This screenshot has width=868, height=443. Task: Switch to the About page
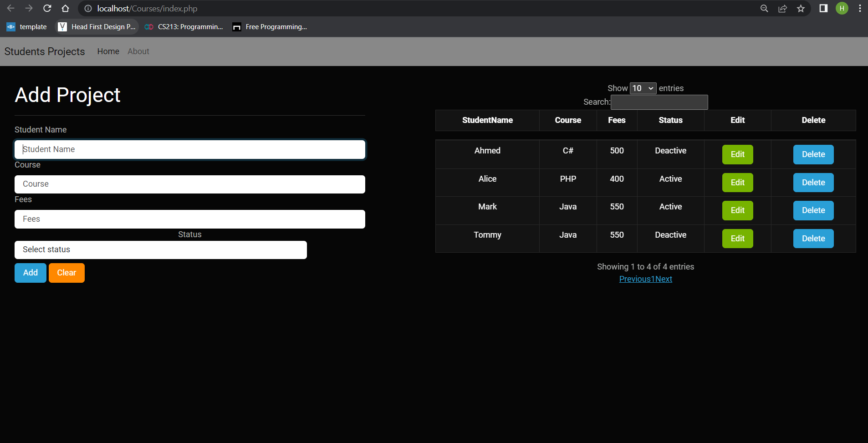pos(138,51)
